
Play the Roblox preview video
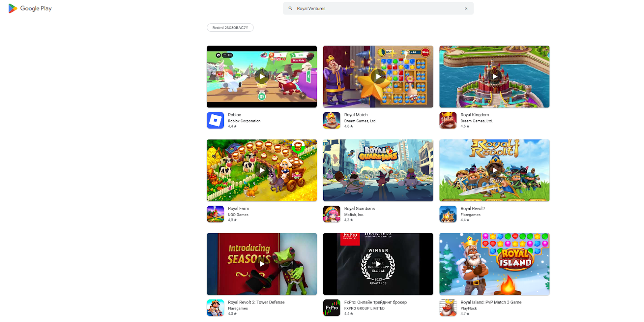(262, 76)
